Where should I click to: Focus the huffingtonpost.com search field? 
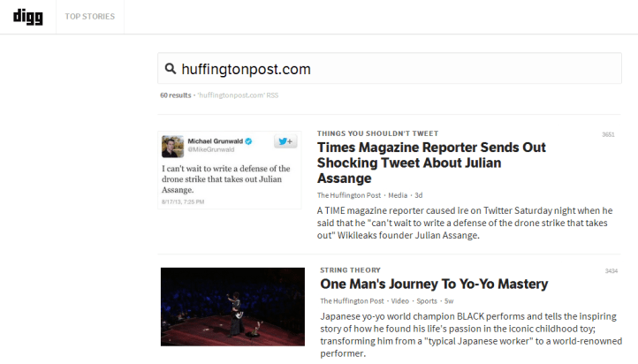coord(390,68)
